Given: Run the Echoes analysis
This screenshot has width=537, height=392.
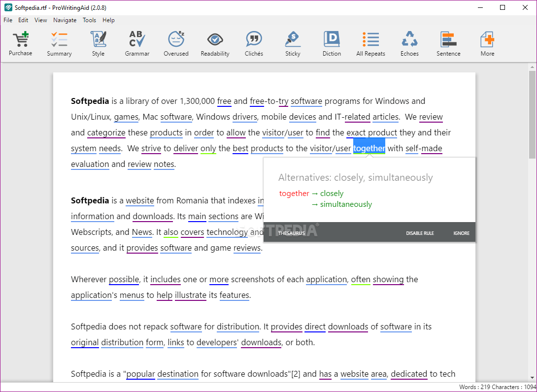Looking at the screenshot, I should pyautogui.click(x=409, y=43).
